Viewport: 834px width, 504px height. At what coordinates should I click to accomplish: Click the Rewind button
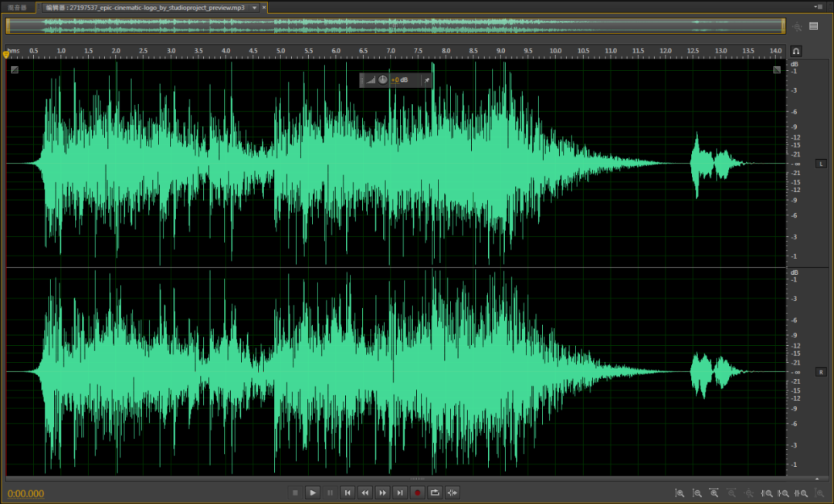(x=364, y=493)
